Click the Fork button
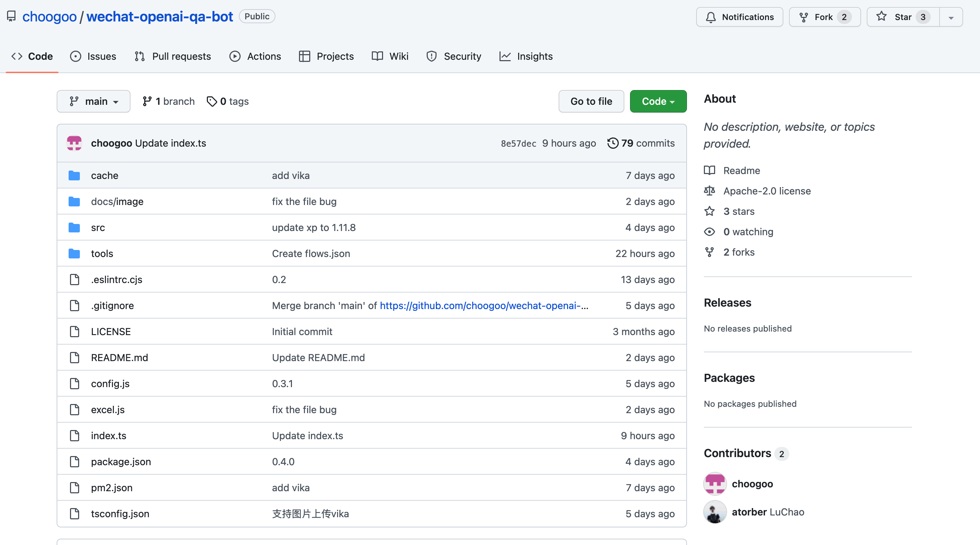 [x=825, y=17]
